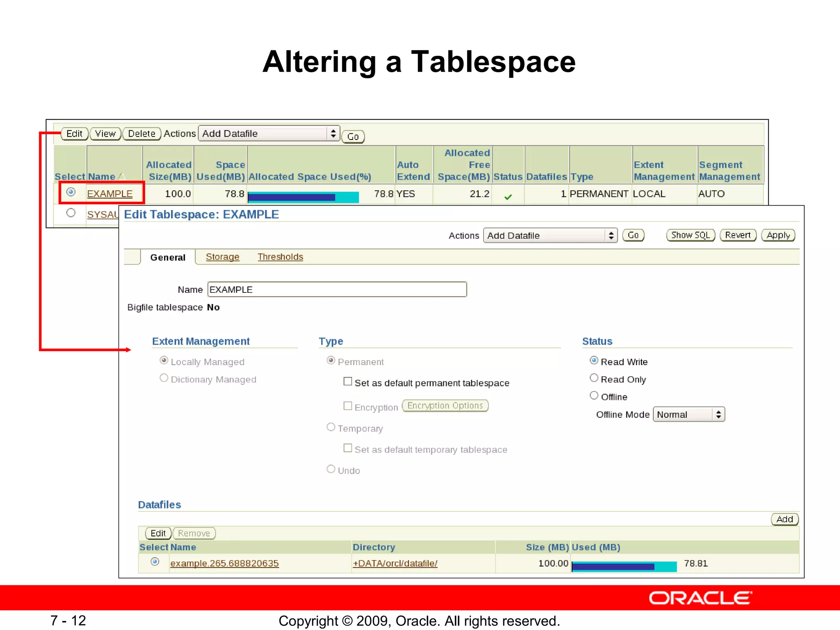
Task: Click the Edit button above the tablespace list
Action: click(75, 134)
